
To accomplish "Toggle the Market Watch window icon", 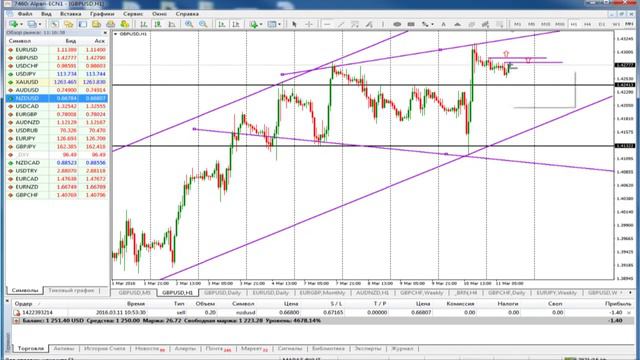I will click(54, 24).
